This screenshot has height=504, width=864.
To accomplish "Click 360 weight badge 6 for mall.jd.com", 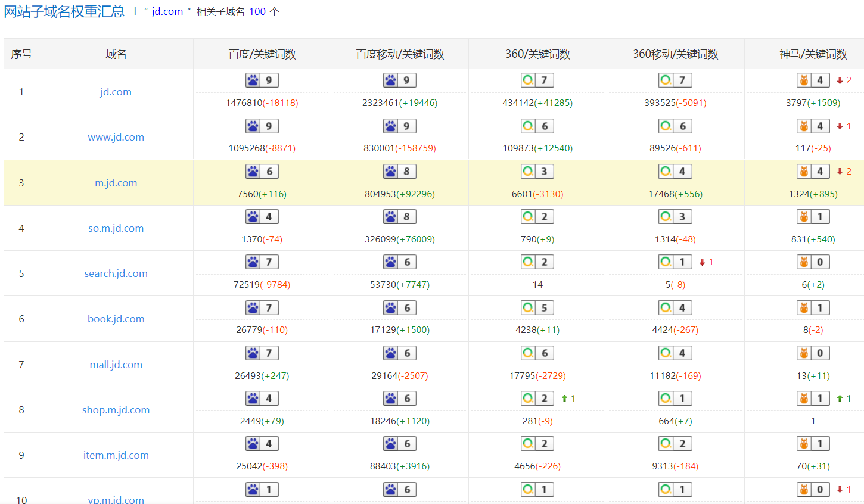I will [x=537, y=353].
